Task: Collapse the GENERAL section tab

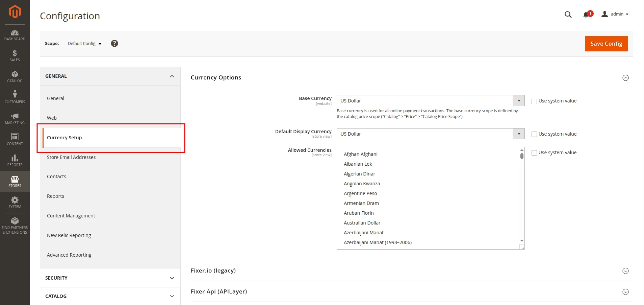Action: [x=110, y=76]
